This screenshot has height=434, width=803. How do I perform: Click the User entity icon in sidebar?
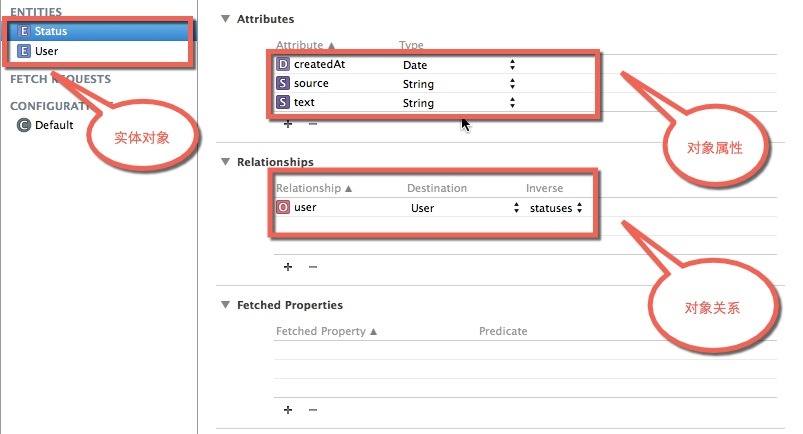pos(25,50)
